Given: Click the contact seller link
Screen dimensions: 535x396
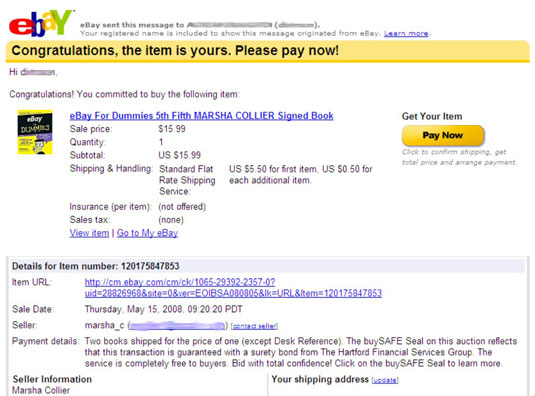Looking at the screenshot, I should tap(254, 326).
